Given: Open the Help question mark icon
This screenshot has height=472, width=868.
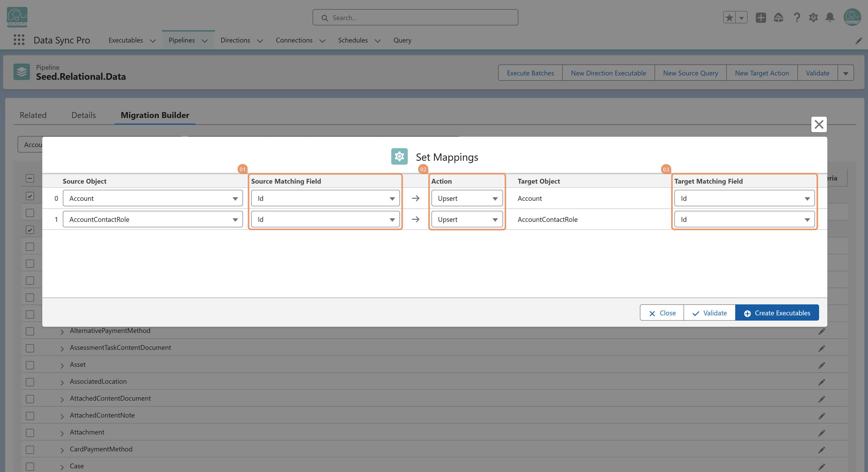Looking at the screenshot, I should click(797, 18).
